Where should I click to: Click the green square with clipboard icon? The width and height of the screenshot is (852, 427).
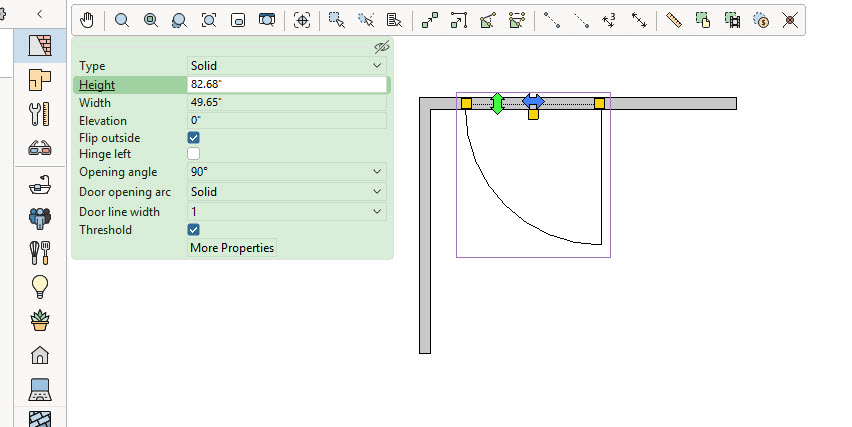pyautogui.click(x=703, y=20)
